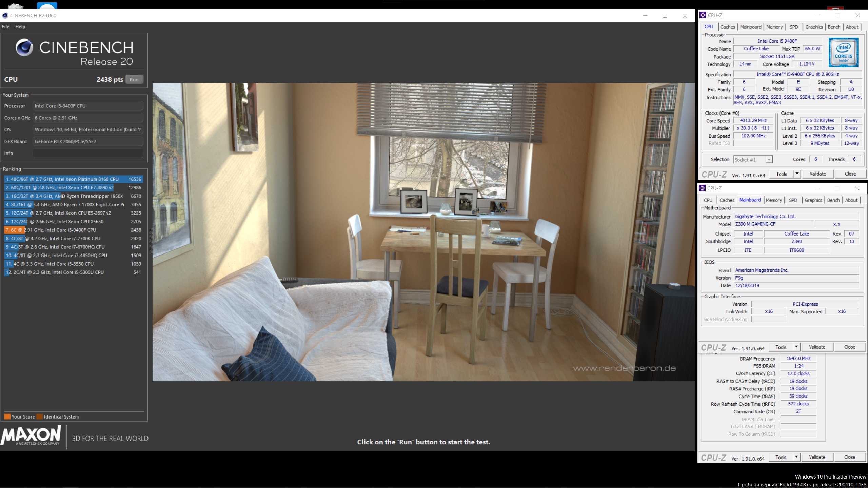Click the Identical System color swatch
This screenshot has width=868, height=488.
40,416
